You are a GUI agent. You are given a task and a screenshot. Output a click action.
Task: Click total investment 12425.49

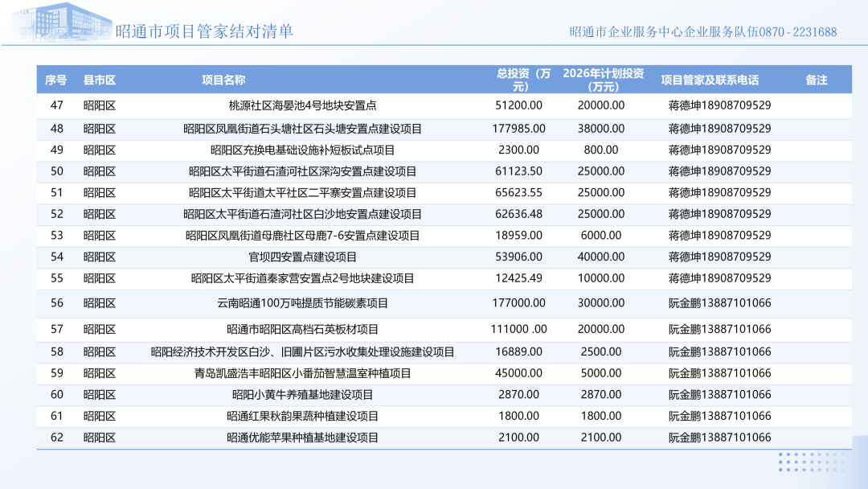[x=518, y=278]
